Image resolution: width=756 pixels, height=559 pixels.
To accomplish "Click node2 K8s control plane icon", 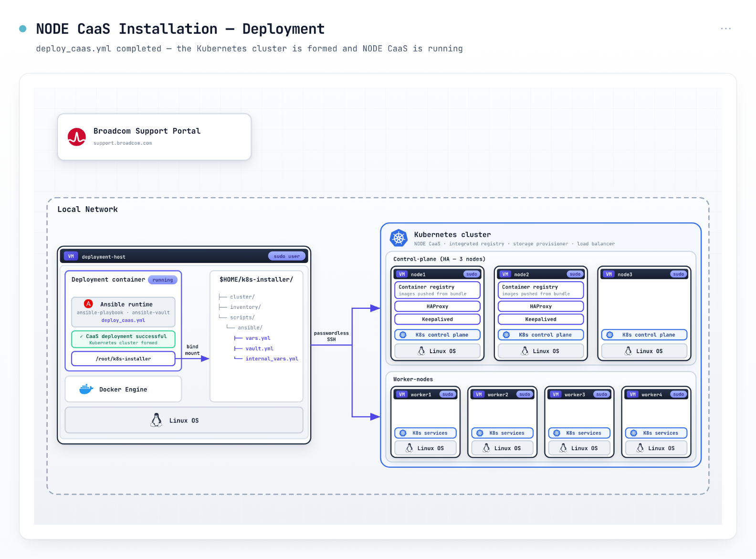I will (x=506, y=335).
